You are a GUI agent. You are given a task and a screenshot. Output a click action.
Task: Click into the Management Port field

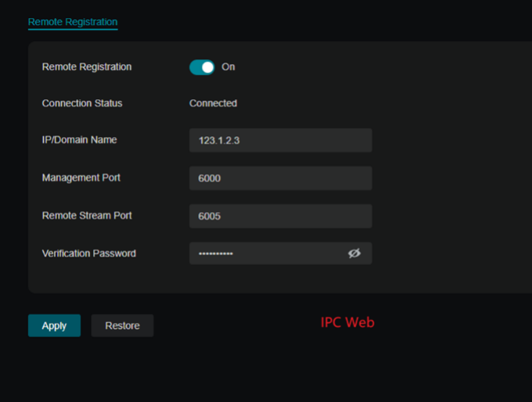280,178
